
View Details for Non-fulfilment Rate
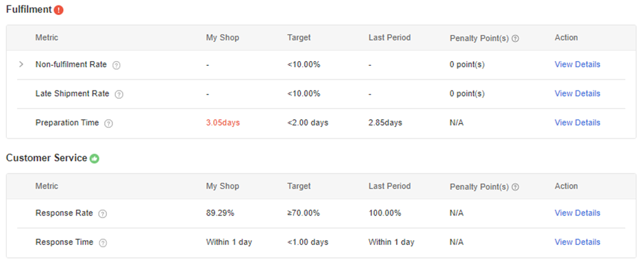click(577, 64)
